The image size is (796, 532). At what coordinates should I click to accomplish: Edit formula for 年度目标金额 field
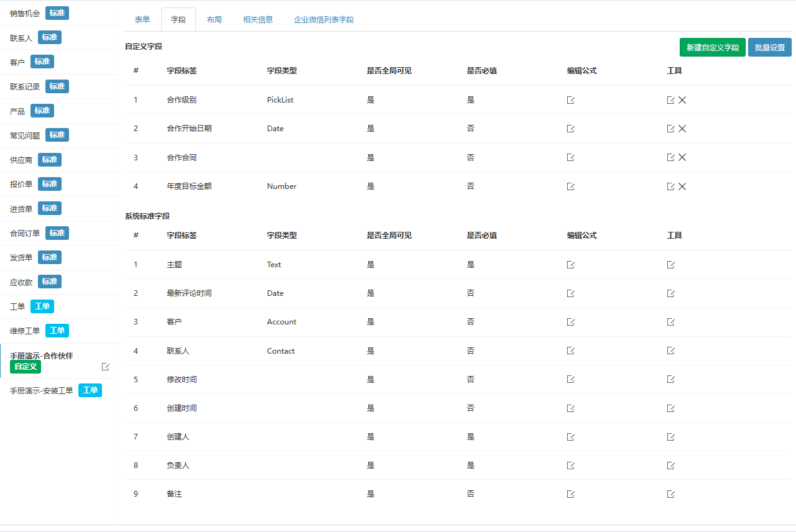pos(570,186)
